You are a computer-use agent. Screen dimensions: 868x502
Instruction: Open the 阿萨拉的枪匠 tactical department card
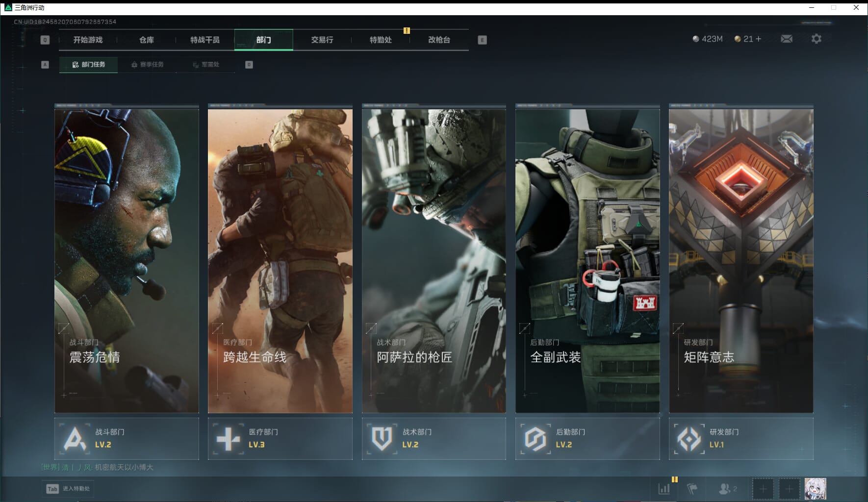434,260
